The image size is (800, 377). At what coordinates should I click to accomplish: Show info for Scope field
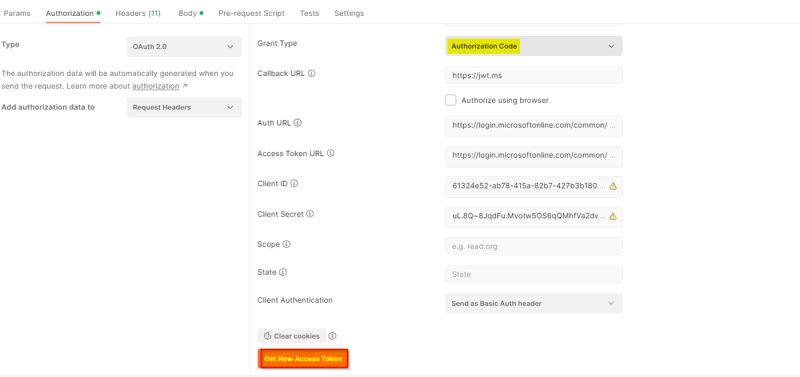click(286, 244)
